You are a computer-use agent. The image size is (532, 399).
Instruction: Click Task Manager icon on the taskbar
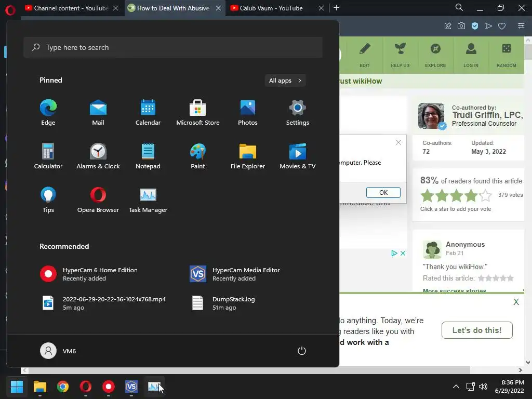click(154, 387)
